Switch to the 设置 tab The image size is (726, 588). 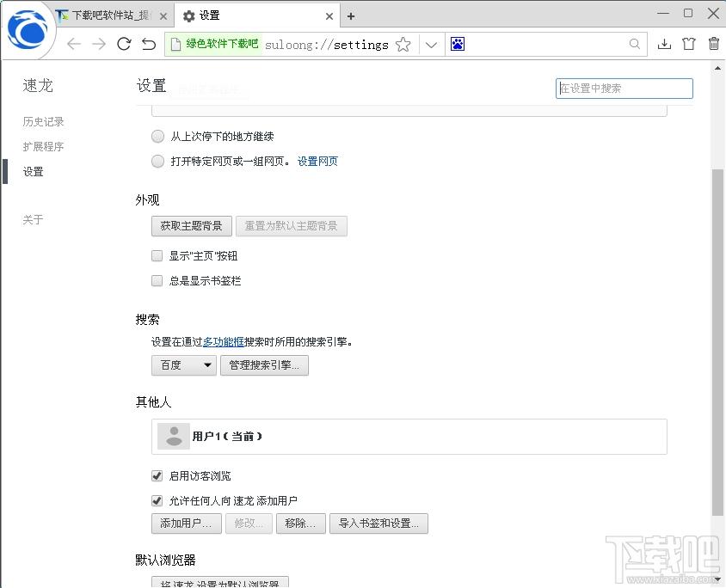pos(257,15)
